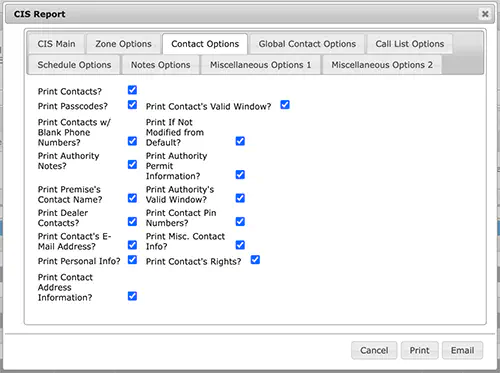Uncheck Print If Not Modified from Default?
Screen dimensions: 500x373
pos(240,141)
